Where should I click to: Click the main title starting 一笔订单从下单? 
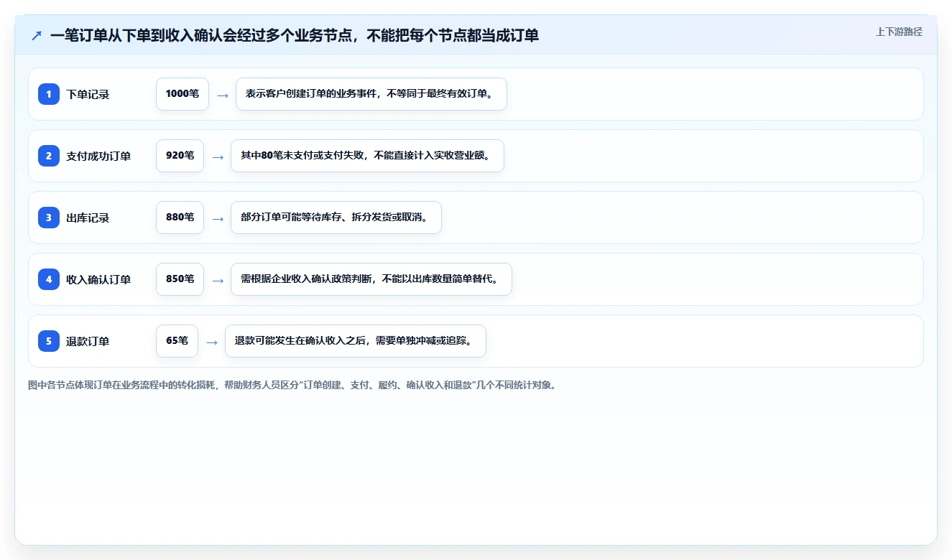(x=295, y=35)
